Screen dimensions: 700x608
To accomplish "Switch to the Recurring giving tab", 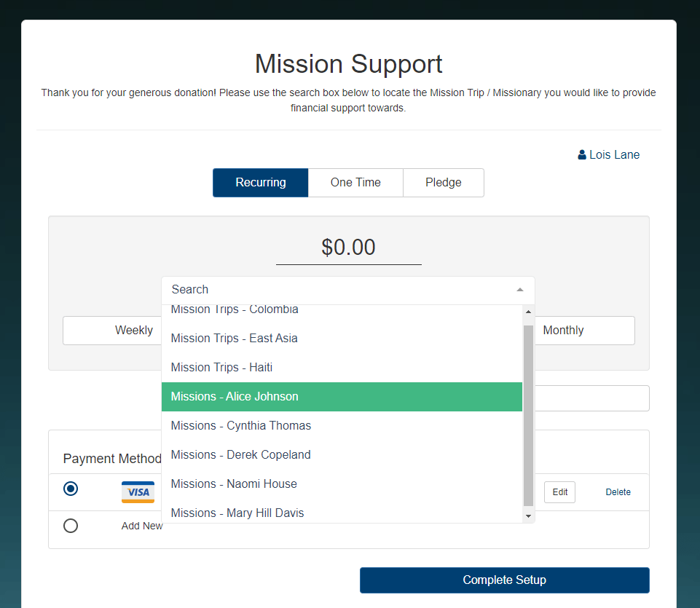I will point(261,183).
